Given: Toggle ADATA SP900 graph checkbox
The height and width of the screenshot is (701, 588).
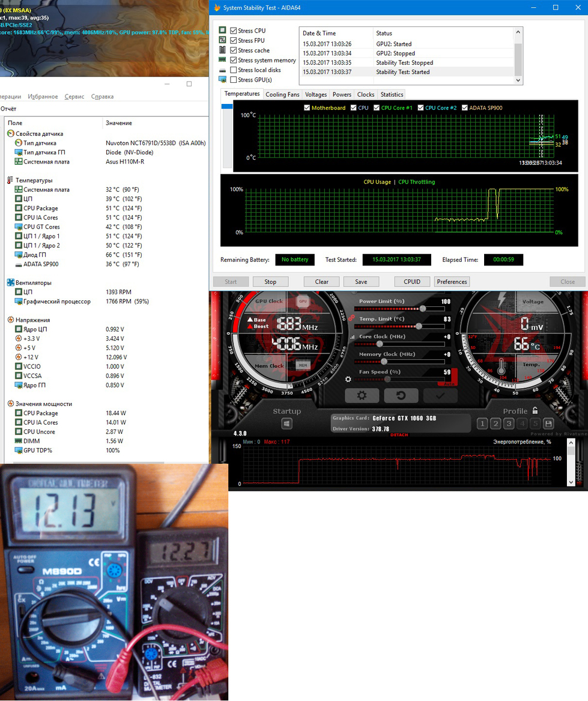Looking at the screenshot, I should pos(465,108).
